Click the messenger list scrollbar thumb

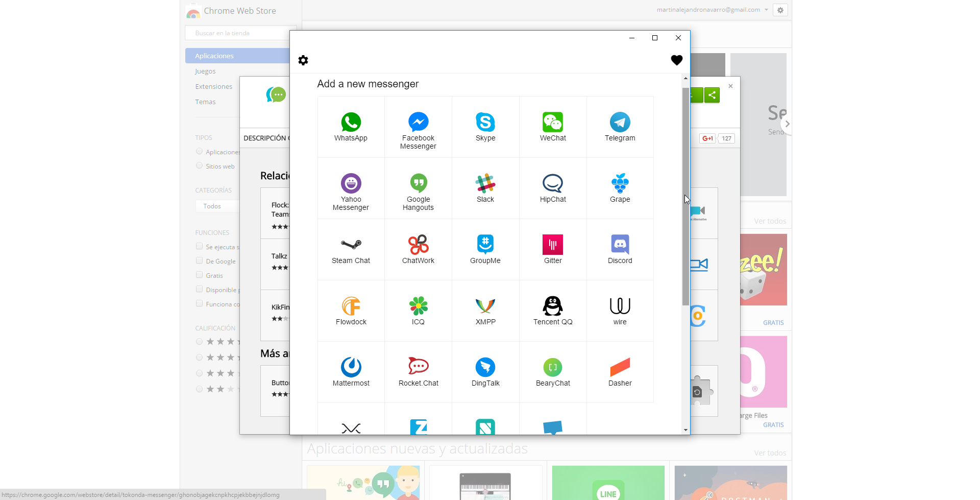[685, 197]
